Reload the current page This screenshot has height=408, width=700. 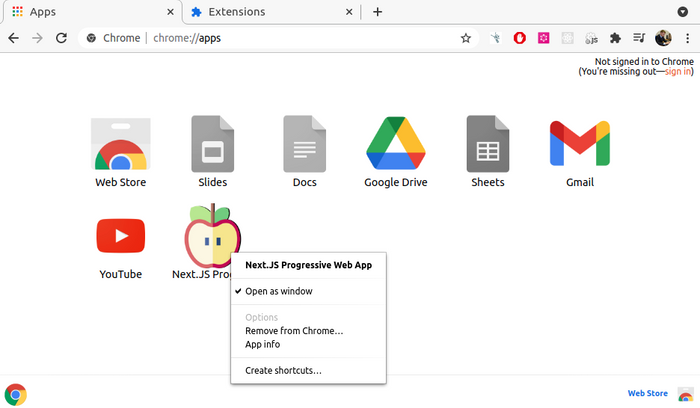pyautogui.click(x=62, y=38)
